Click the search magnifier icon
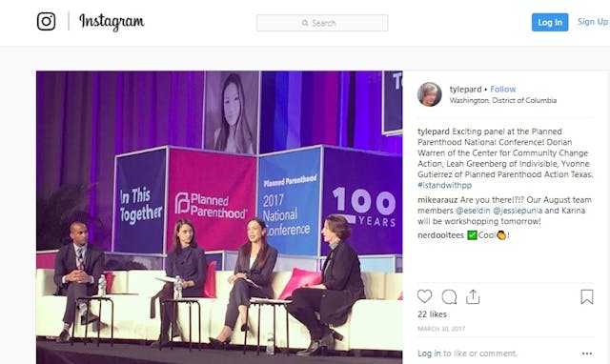The width and height of the screenshot is (610, 364). [305, 23]
